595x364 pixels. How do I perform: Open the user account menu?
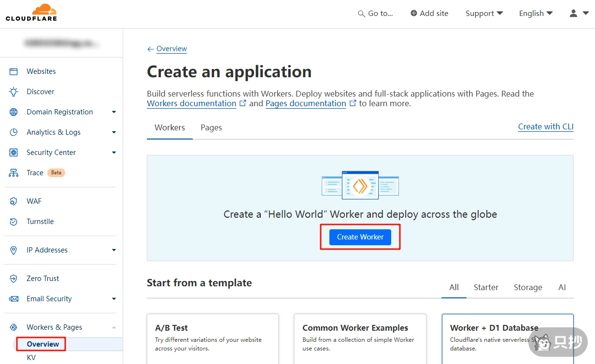pos(578,14)
